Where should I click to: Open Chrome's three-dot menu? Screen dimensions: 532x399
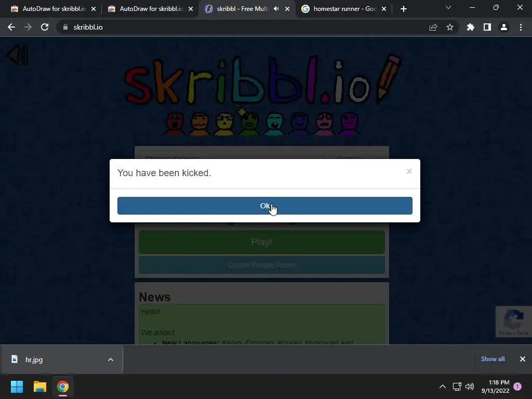pos(521,27)
